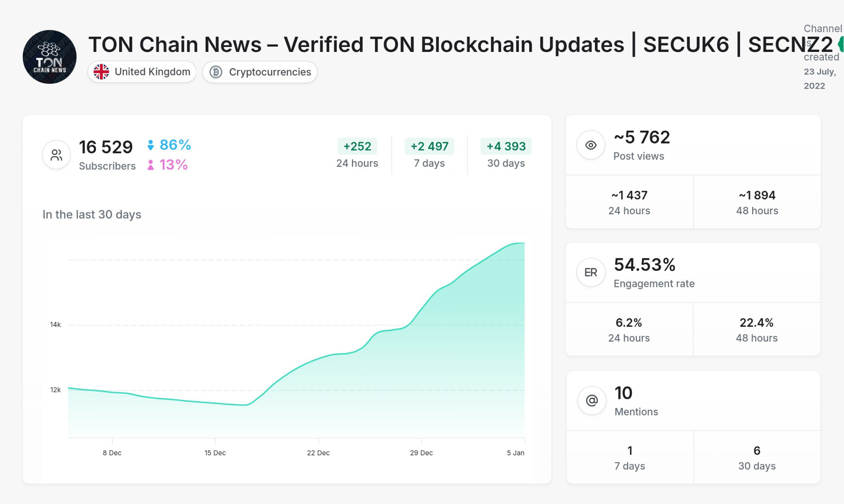844x504 pixels.
Task: Click the +252 subscriber growth badge
Action: click(x=357, y=146)
